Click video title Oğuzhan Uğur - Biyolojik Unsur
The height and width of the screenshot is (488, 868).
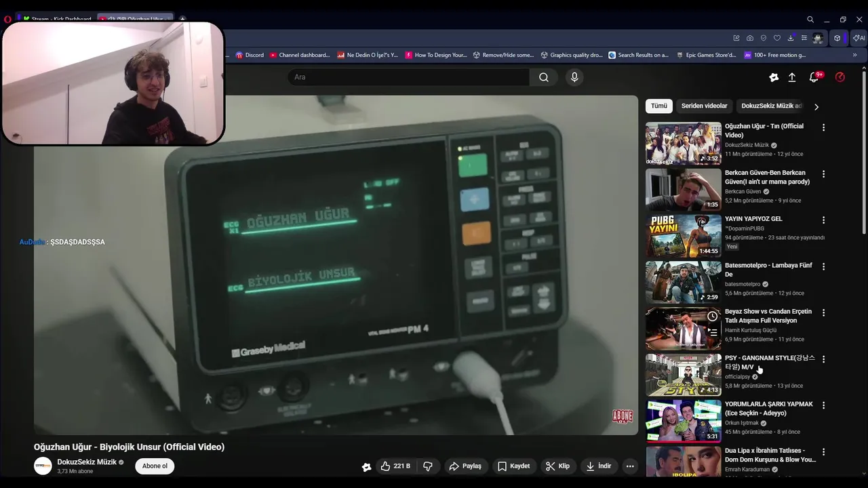(129, 447)
